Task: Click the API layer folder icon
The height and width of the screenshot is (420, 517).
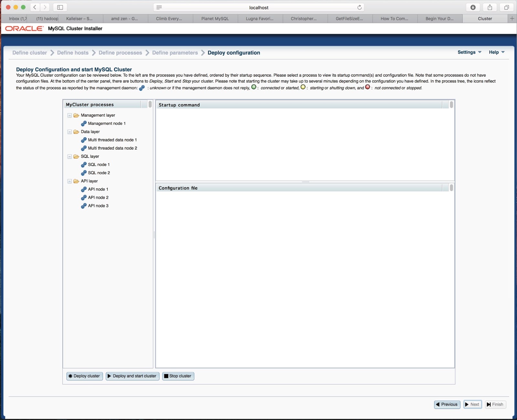Action: [x=76, y=181]
